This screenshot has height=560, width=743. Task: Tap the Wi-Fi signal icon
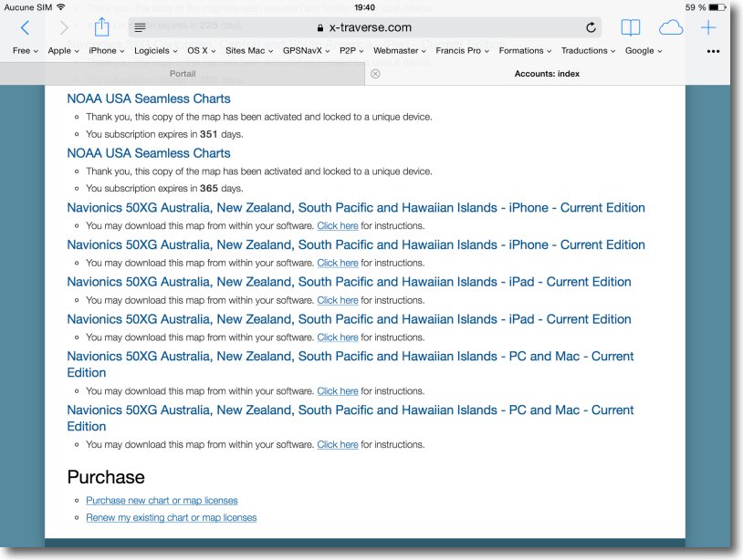point(60,7)
